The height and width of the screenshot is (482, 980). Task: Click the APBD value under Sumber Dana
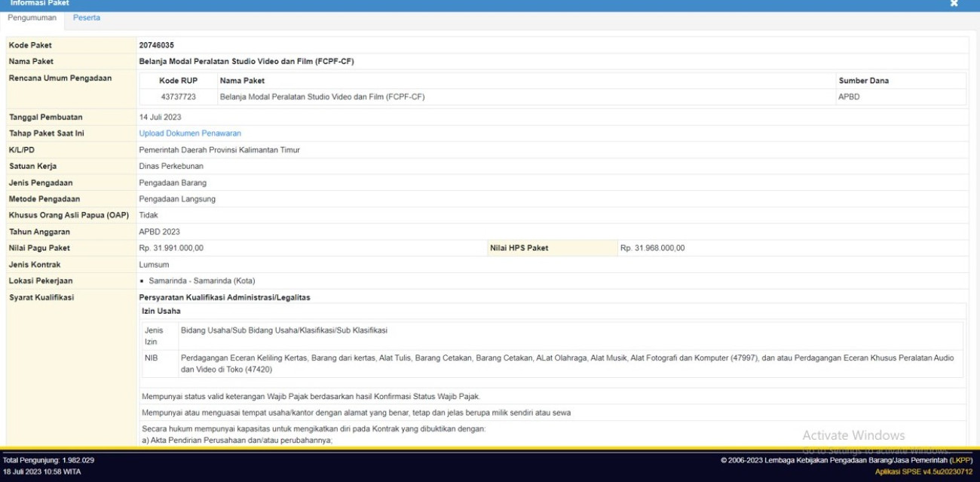pos(849,97)
